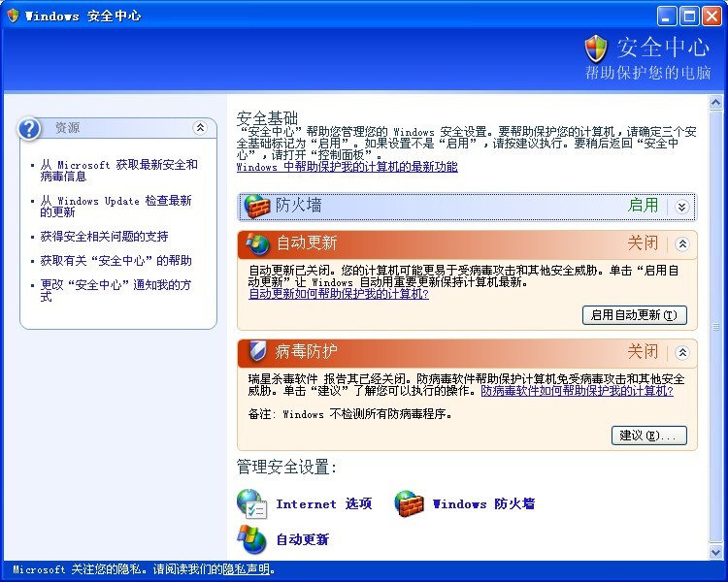The height and width of the screenshot is (582, 728).
Task: Click the title bar shield icon
Action: [13, 16]
